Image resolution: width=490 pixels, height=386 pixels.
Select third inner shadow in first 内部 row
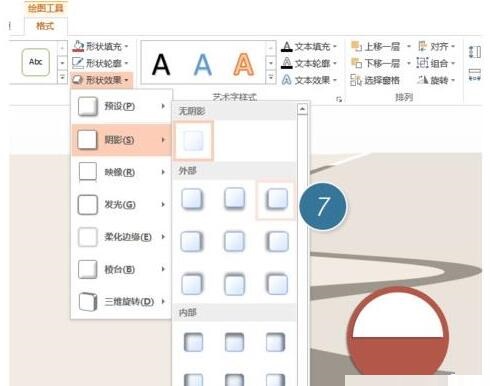[276, 342]
